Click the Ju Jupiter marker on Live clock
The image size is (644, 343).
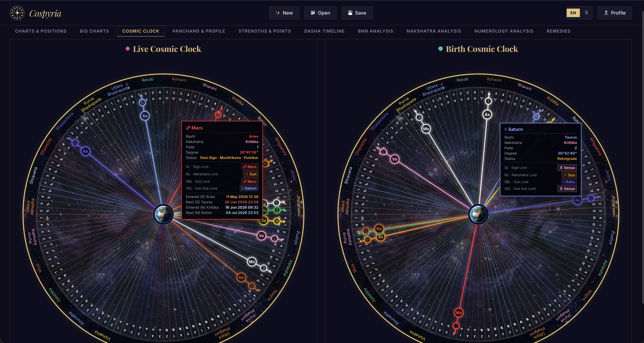pyautogui.click(x=263, y=221)
